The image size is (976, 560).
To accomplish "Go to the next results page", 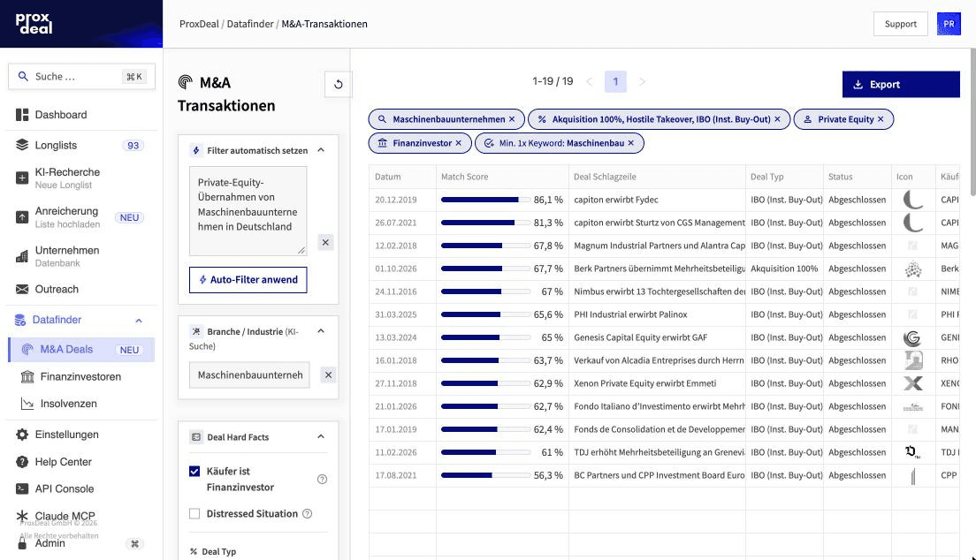I will point(642,81).
